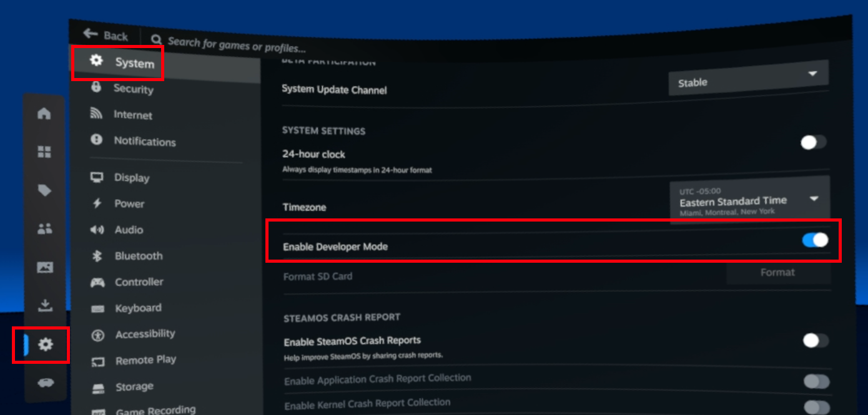This screenshot has width=868, height=415.
Task: Open the Library grid icon
Action: point(44,152)
